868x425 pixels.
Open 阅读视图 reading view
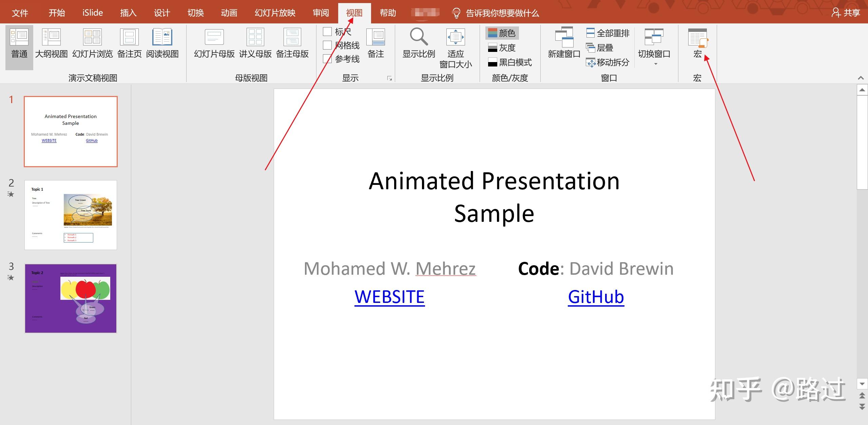pyautogui.click(x=162, y=44)
